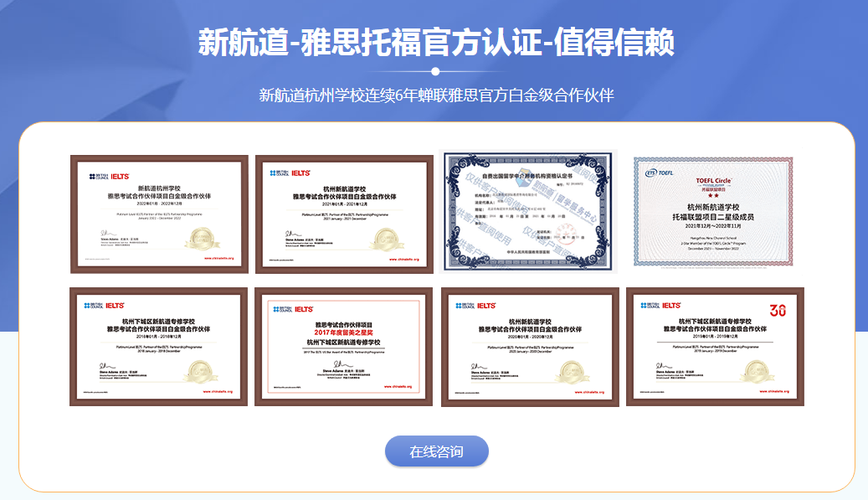View the 2021 IELTS platinum partner certificate
This screenshot has height=500, width=868.
pos(344,214)
